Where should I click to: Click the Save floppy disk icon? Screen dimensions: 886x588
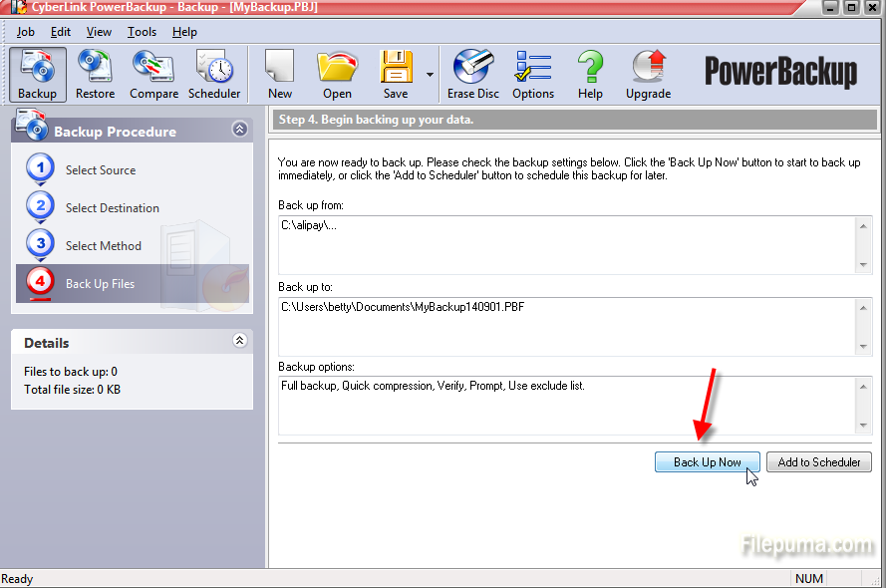tap(395, 74)
